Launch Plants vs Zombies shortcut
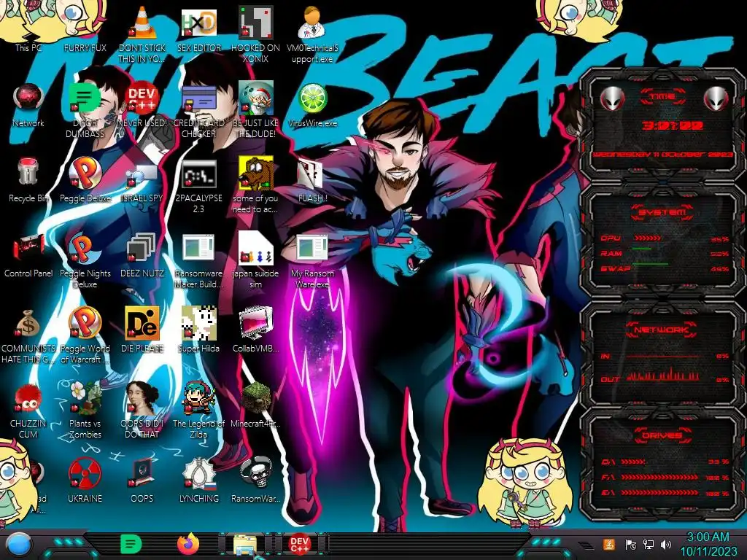 coord(85,398)
